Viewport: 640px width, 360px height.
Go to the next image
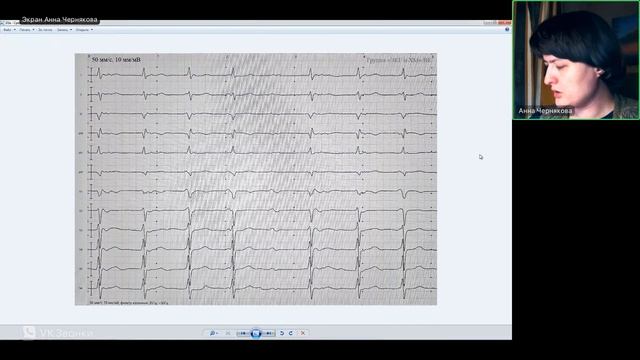[x=269, y=333]
